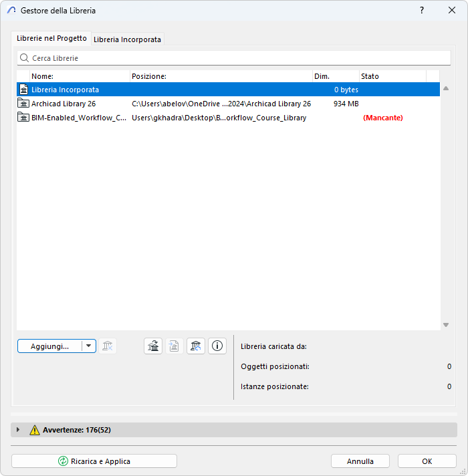Open the Aggiungi dropdown arrow
This screenshot has width=468, height=476.
point(89,346)
